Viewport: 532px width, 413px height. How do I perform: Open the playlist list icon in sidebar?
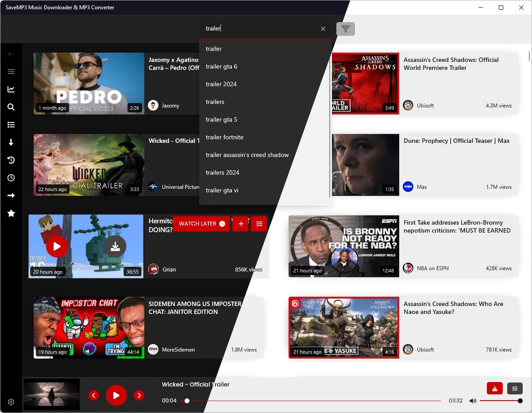pyautogui.click(x=11, y=125)
